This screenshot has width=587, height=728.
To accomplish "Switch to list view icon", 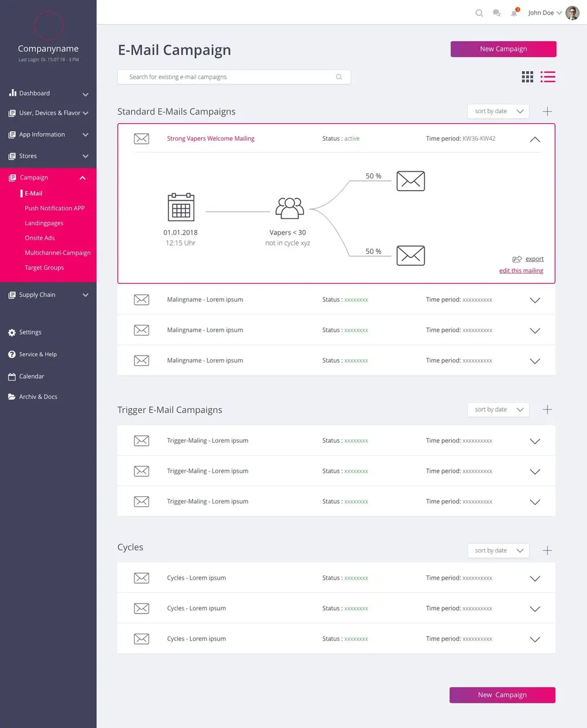I will [548, 77].
